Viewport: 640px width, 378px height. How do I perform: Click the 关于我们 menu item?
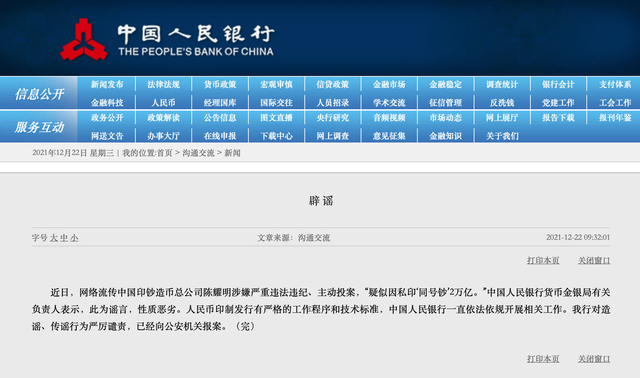click(502, 136)
